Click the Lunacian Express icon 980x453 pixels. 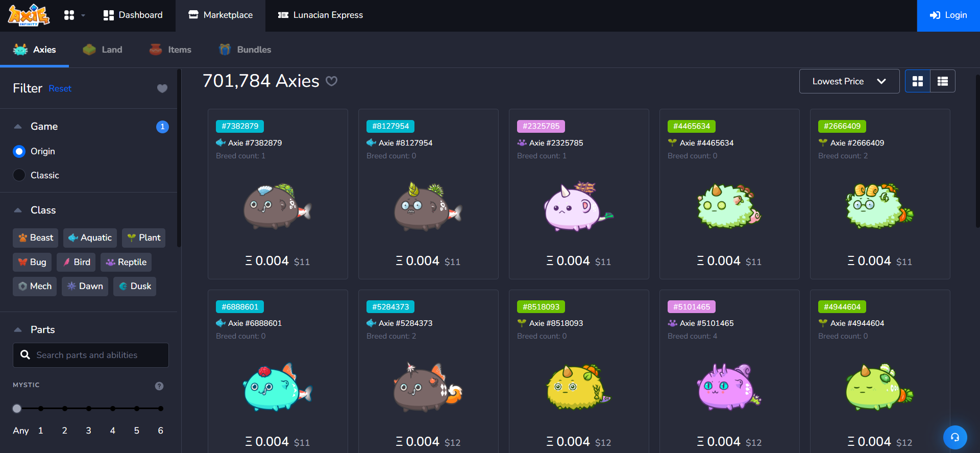[x=283, y=15]
